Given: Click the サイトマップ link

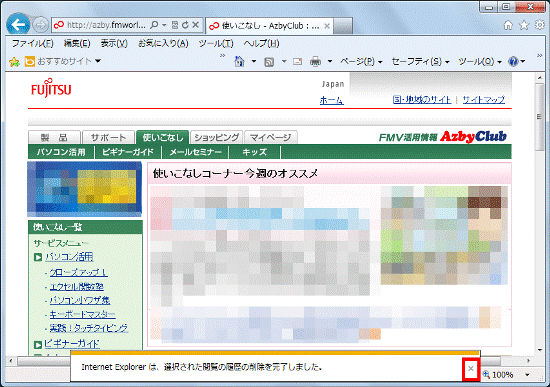Looking at the screenshot, I should click(x=484, y=100).
